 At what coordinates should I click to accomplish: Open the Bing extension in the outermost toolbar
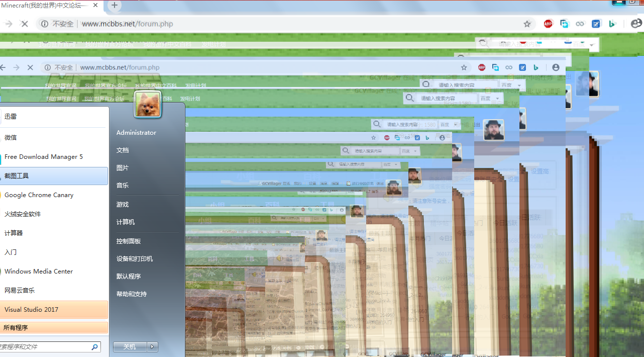(612, 24)
